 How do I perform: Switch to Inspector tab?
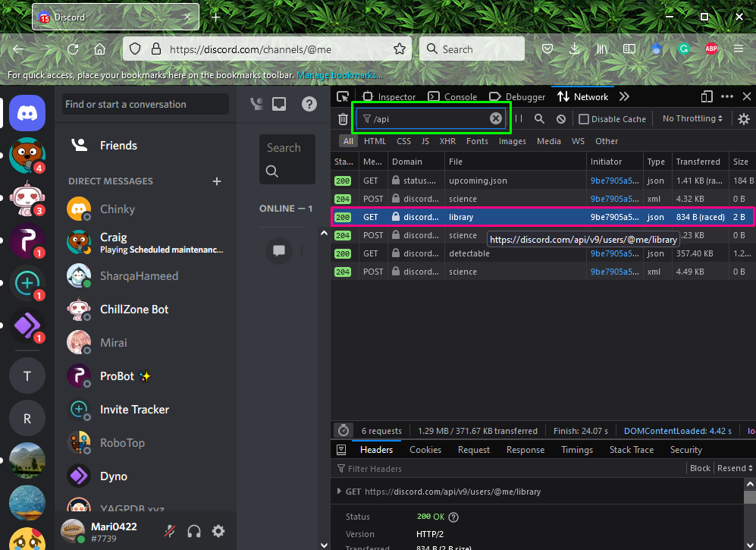[389, 96]
